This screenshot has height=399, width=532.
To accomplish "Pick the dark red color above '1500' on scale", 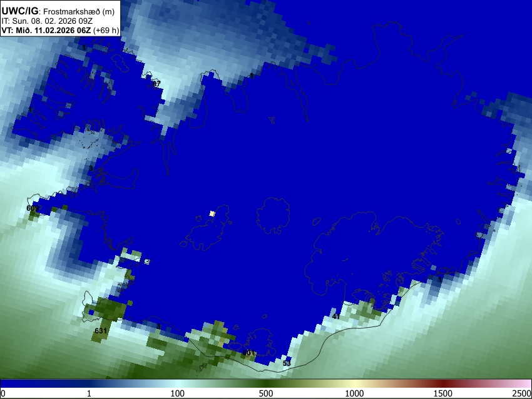I will 443,383.
